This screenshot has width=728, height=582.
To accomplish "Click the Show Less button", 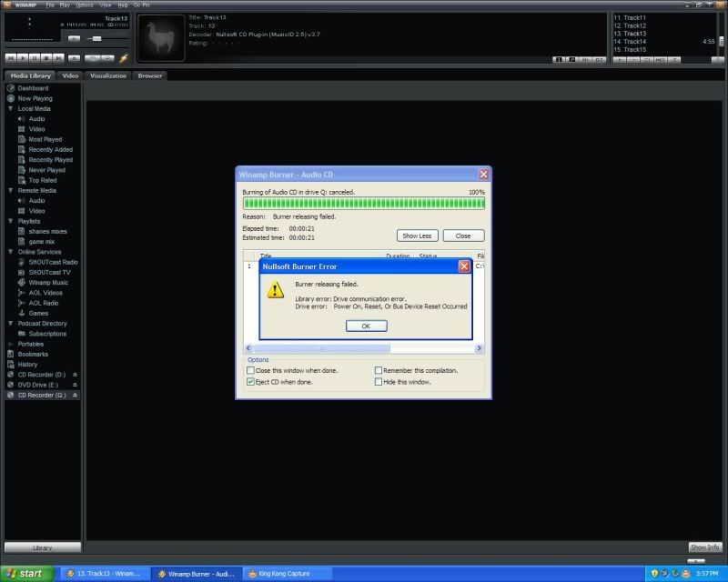I will tap(417, 236).
